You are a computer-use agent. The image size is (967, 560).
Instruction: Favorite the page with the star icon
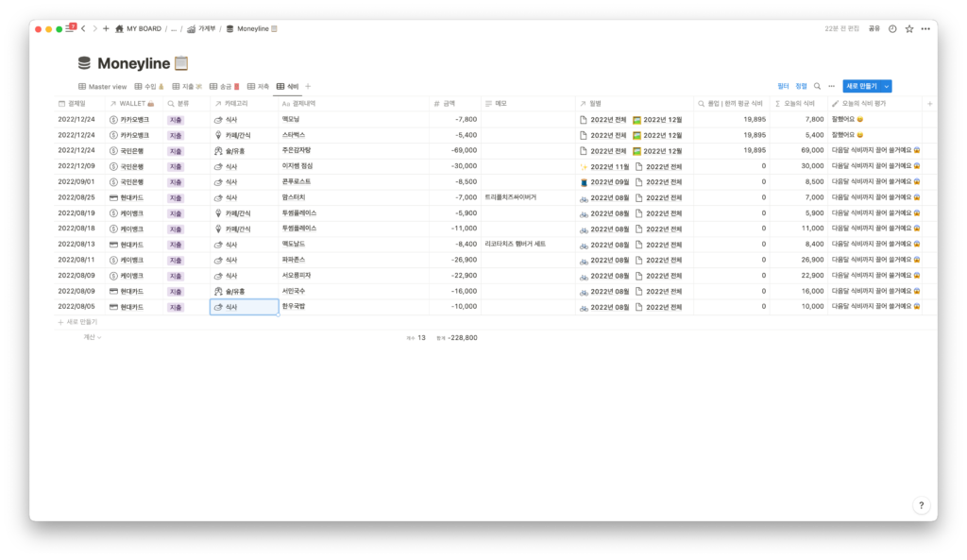909,29
